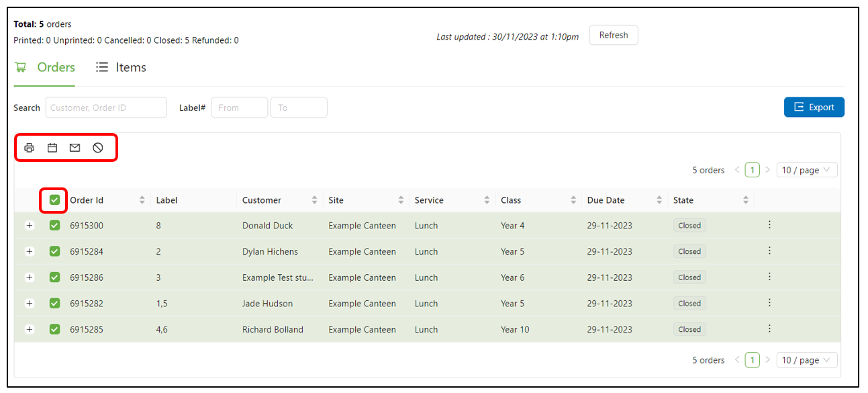Click the blue Export button
Image resolution: width=868 pixels, height=393 pixels.
(x=814, y=107)
